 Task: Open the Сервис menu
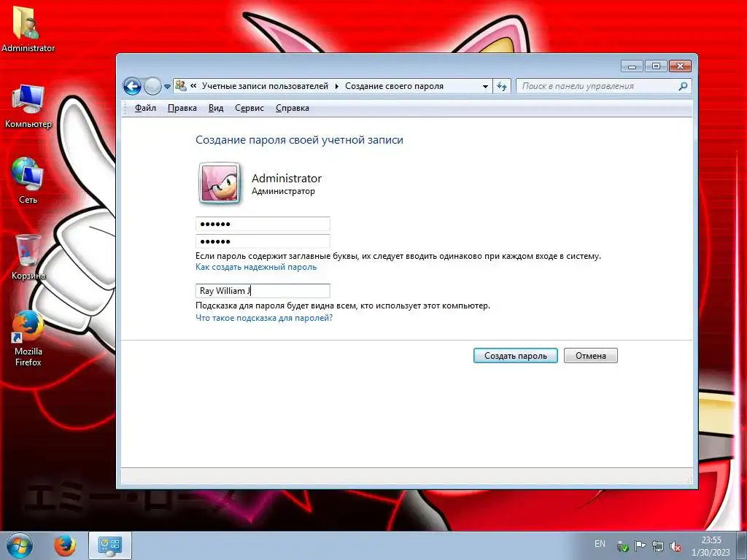tap(249, 108)
